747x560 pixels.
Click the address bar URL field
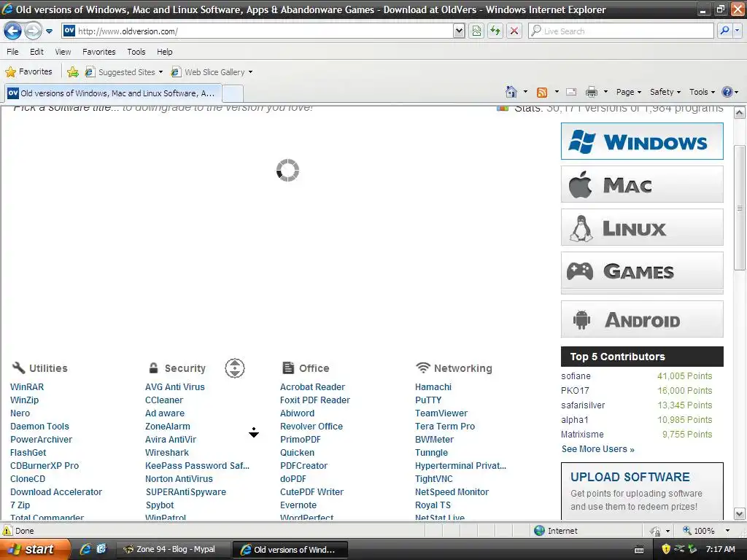click(x=258, y=31)
